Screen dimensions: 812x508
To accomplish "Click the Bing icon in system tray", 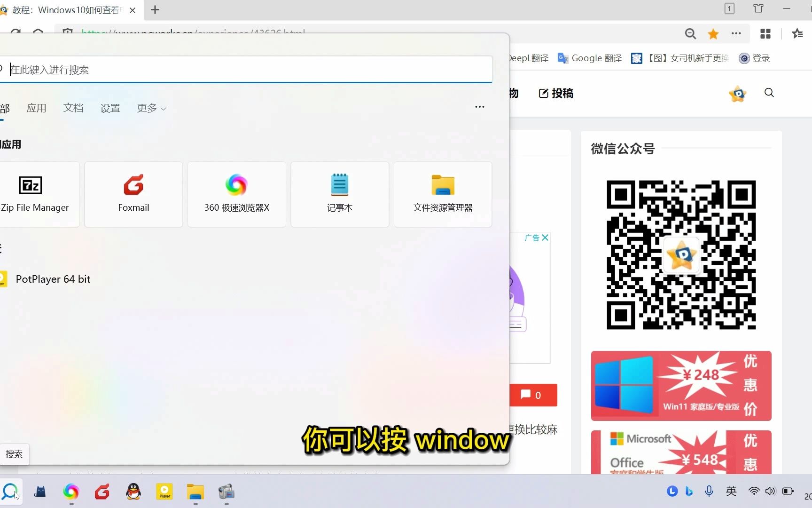I will 689,491.
